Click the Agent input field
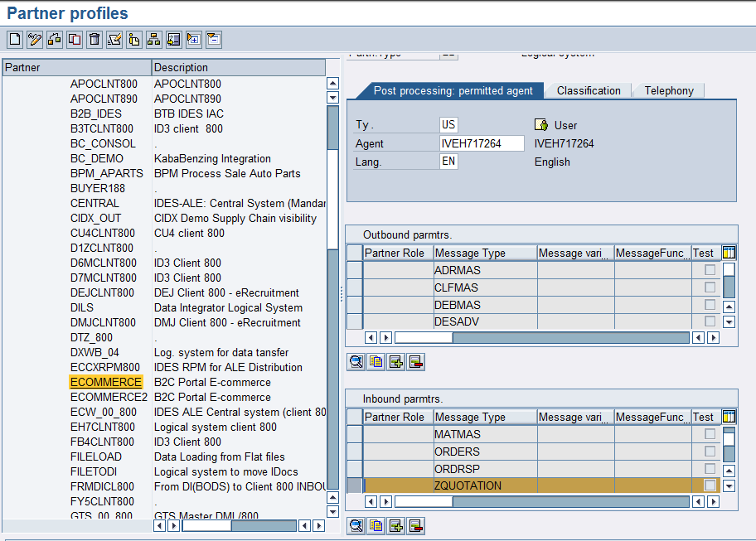The image size is (756, 541). (x=482, y=143)
